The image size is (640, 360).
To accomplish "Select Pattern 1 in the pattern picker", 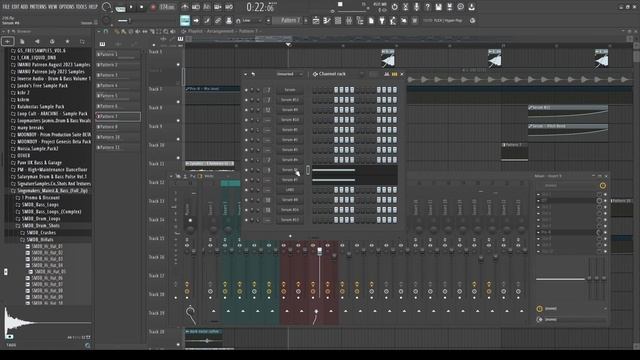I will point(118,54).
